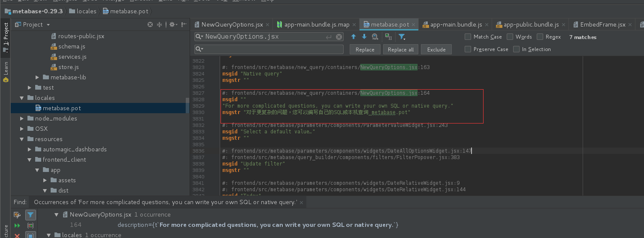Collapse NewQueryOptions.jsx occurrence group in Find panel

pos(57,214)
